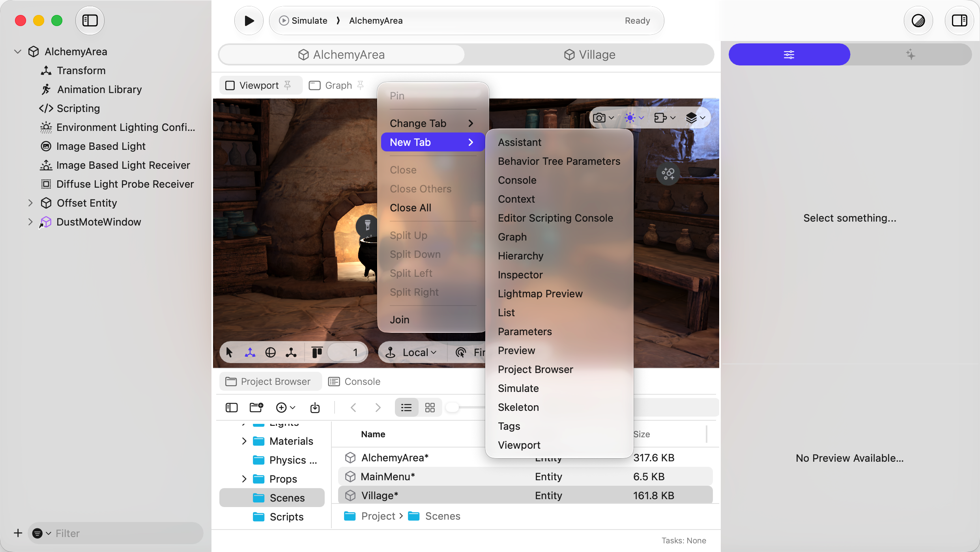The image size is (980, 552).
Task: Select Hierarchy in New Tab submenu
Action: (x=559, y=256)
